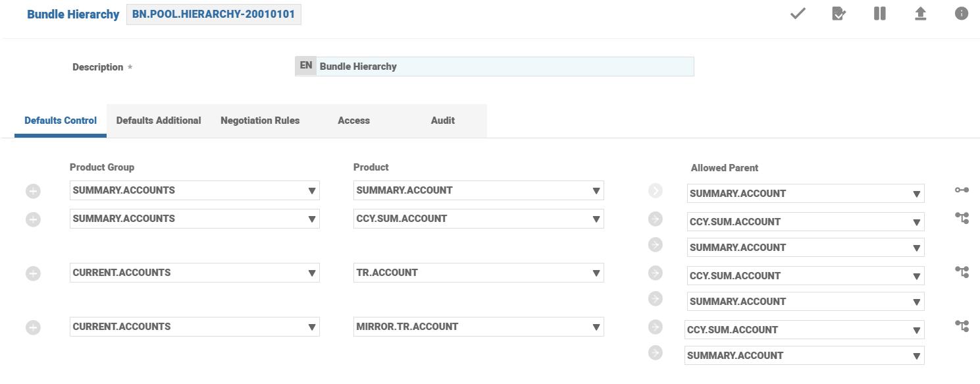Select the Access tab

[x=353, y=121]
